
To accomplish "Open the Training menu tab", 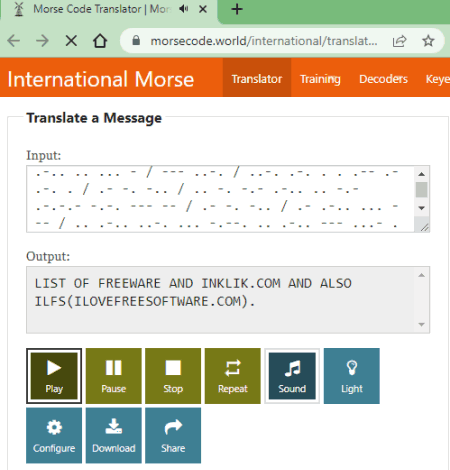I will click(x=320, y=79).
